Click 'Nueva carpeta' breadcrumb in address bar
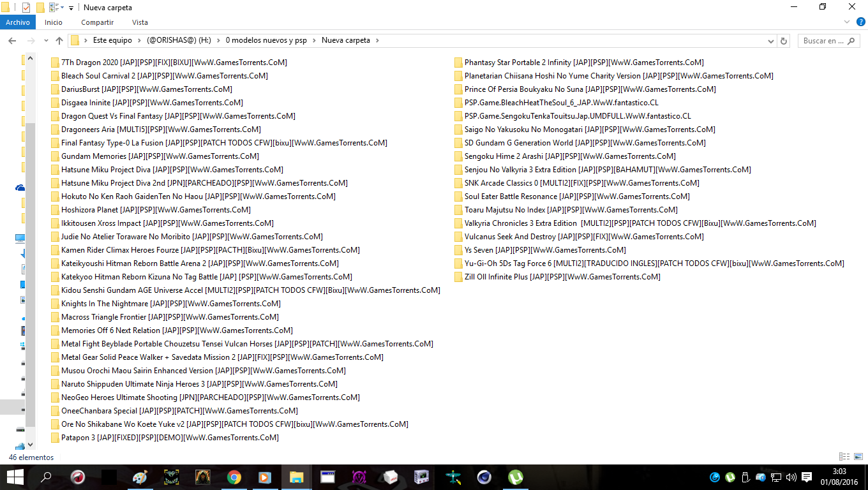The height and width of the screenshot is (490, 868). [345, 40]
